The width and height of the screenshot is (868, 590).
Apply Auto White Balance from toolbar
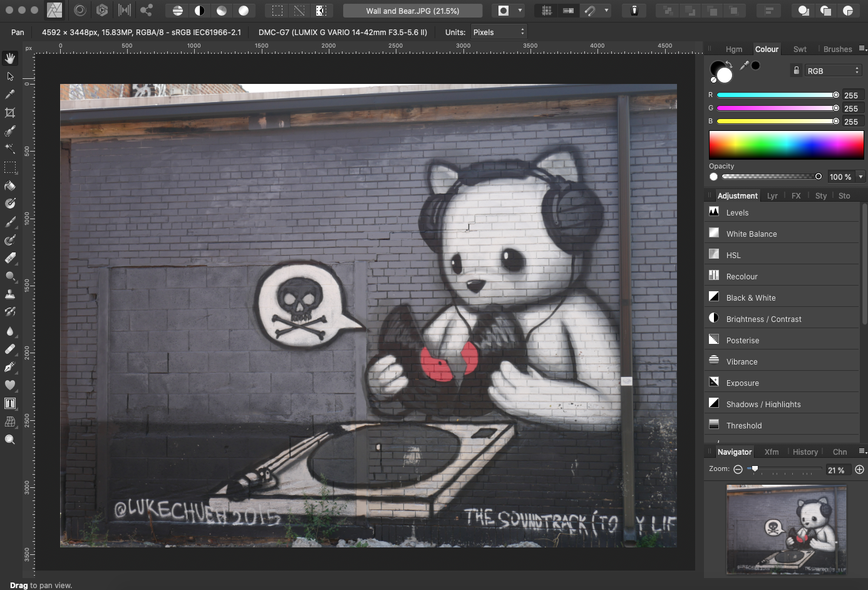[244, 11]
